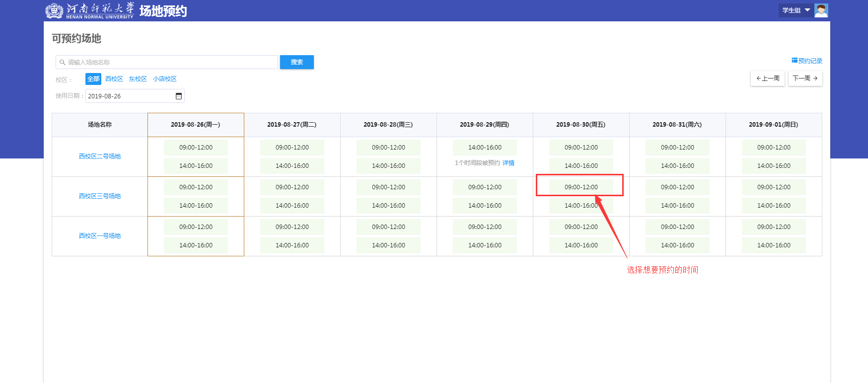Type in the venue name search box

(169, 63)
